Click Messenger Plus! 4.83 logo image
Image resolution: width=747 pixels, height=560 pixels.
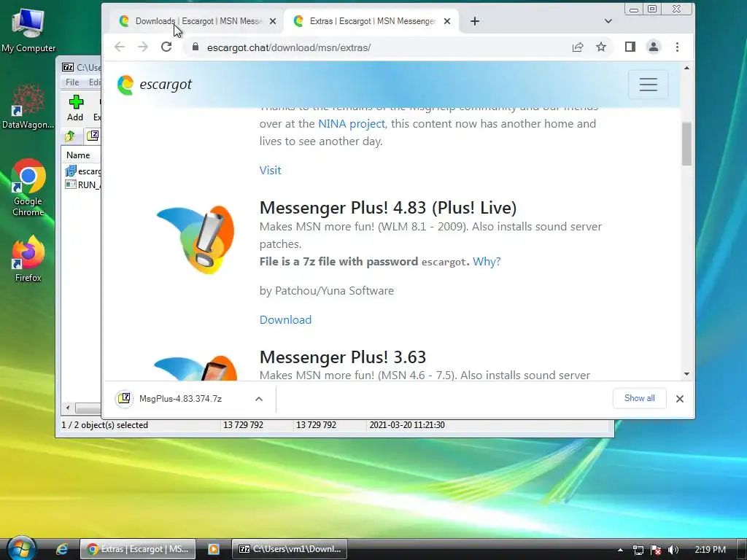pyautogui.click(x=196, y=239)
